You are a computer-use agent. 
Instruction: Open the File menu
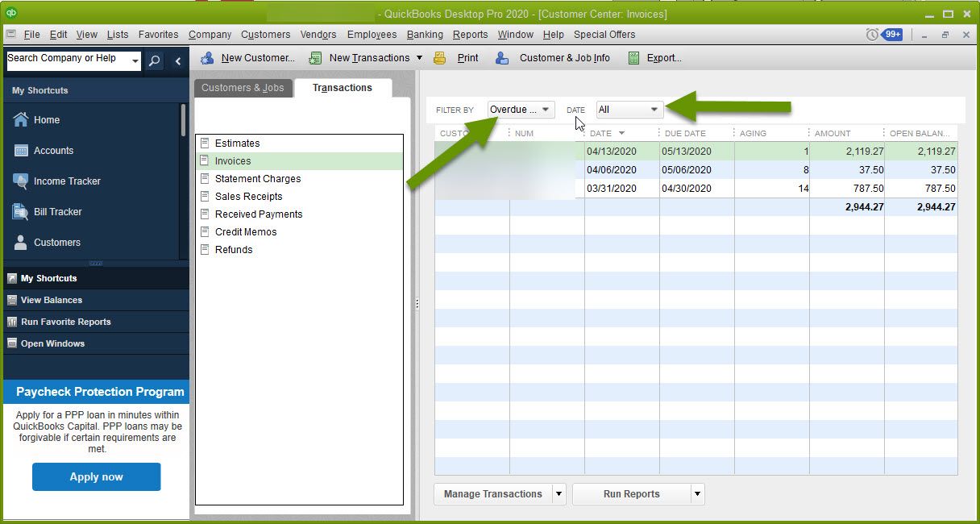coord(31,35)
